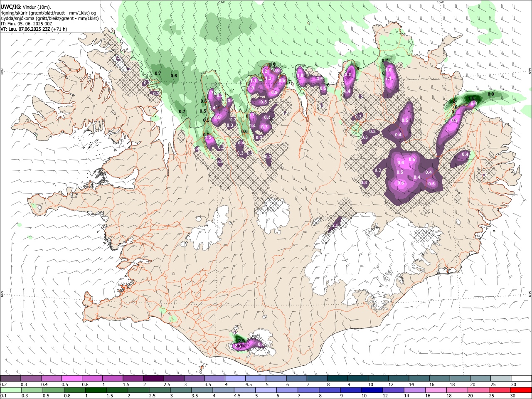Screen dimensions: 532x399
Task: Click the darkest green 1–1.5 swatch on the bottom scale
Action: (x=96, y=390)
